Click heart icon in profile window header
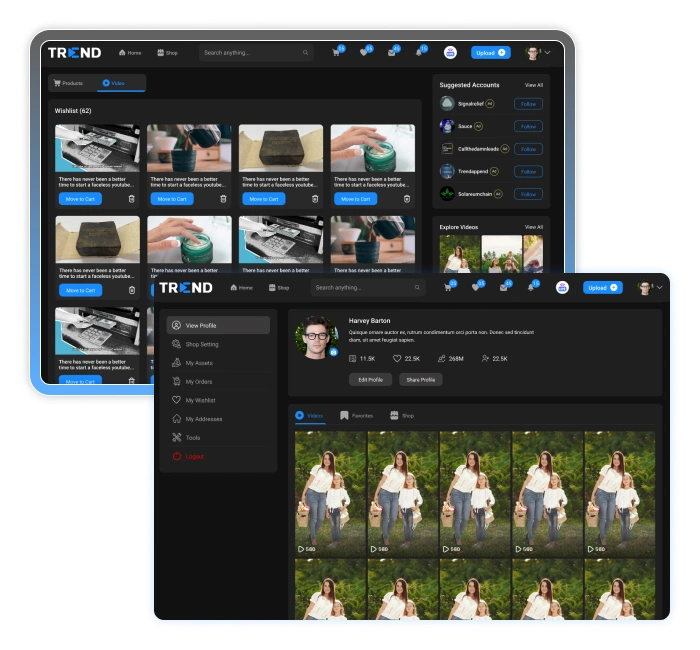The width and height of the screenshot is (700, 650). pyautogui.click(x=475, y=288)
